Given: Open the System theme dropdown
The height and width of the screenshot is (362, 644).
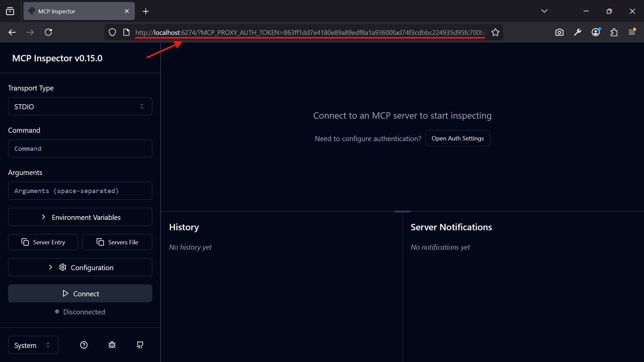Looking at the screenshot, I should click(33, 345).
